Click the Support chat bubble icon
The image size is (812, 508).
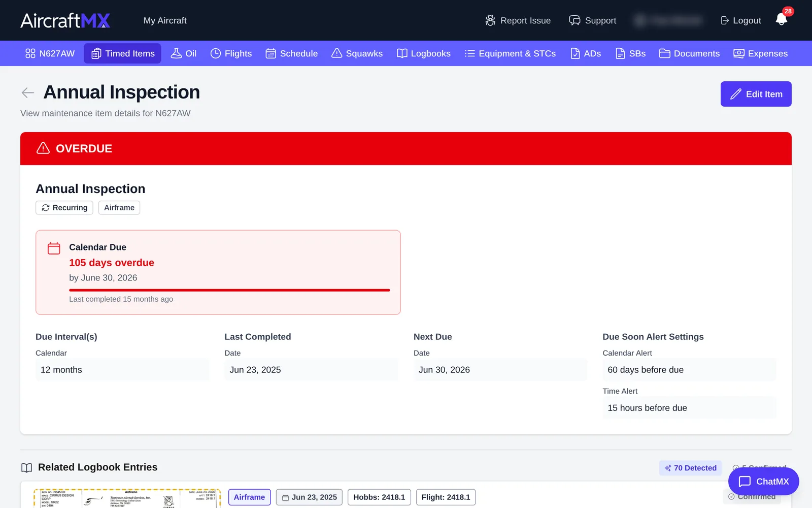574,20
